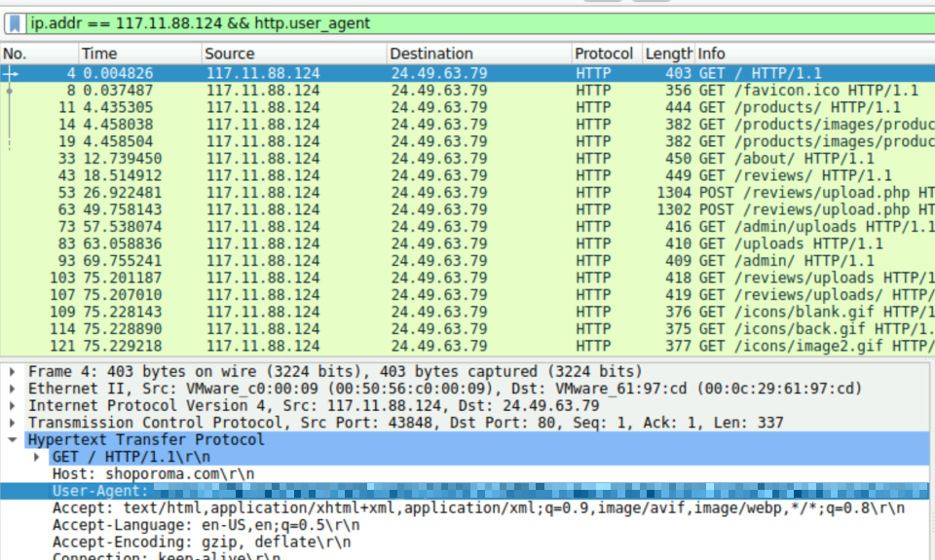
Task: Expand the Internet Protocol Version 4 section
Action: (12, 405)
